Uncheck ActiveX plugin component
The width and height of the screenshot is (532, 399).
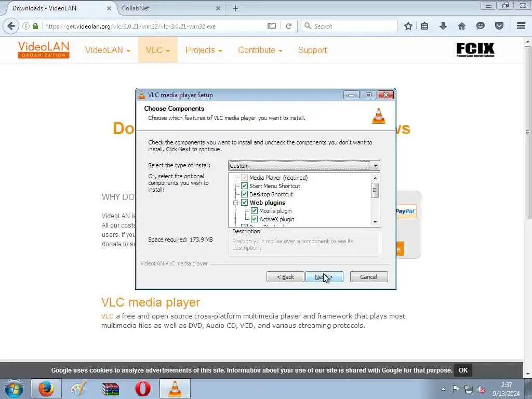(254, 219)
